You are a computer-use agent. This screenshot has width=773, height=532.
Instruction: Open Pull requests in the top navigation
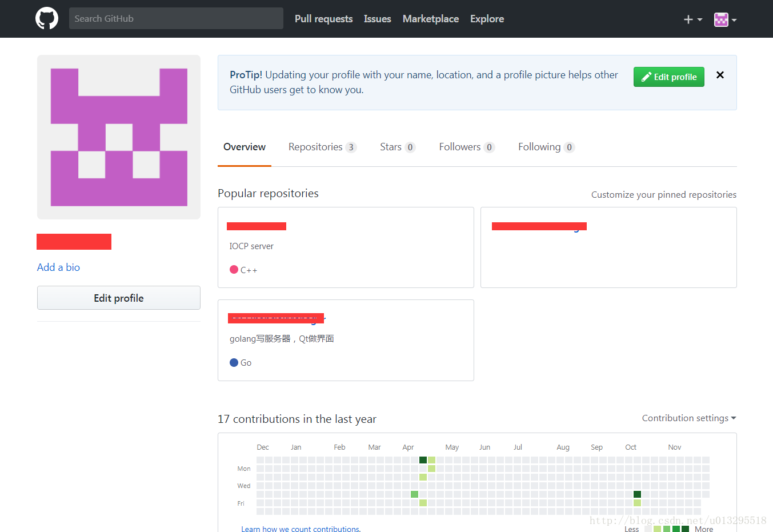pos(323,19)
